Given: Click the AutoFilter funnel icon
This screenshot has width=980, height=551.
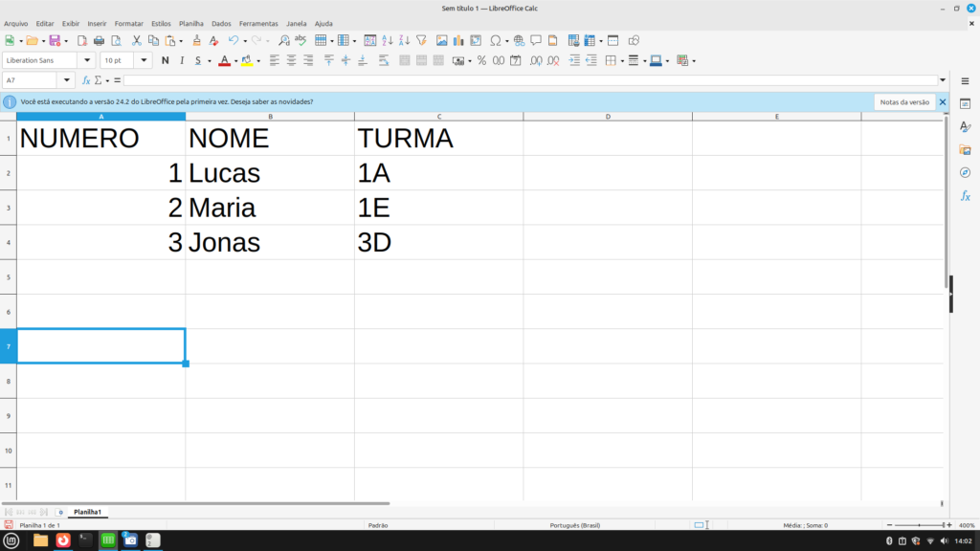Looking at the screenshot, I should (x=420, y=41).
